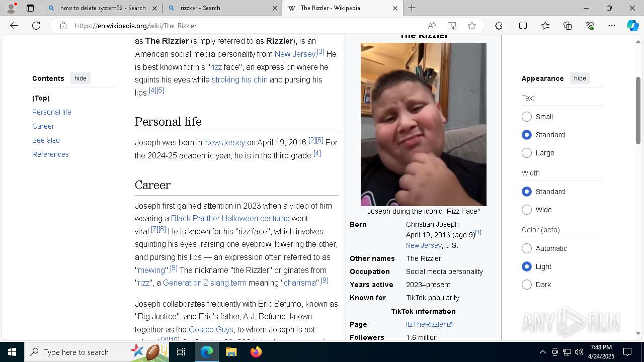Viewport: 644px width, 362px height.
Task: Toggle Split screen icon
Action: (523, 26)
